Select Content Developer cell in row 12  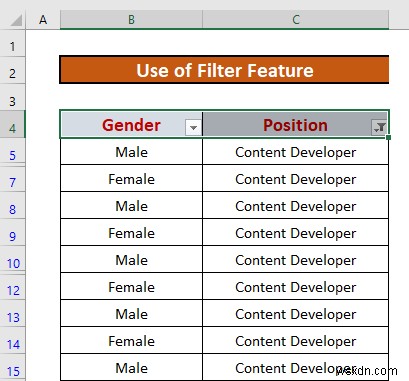tap(295, 287)
